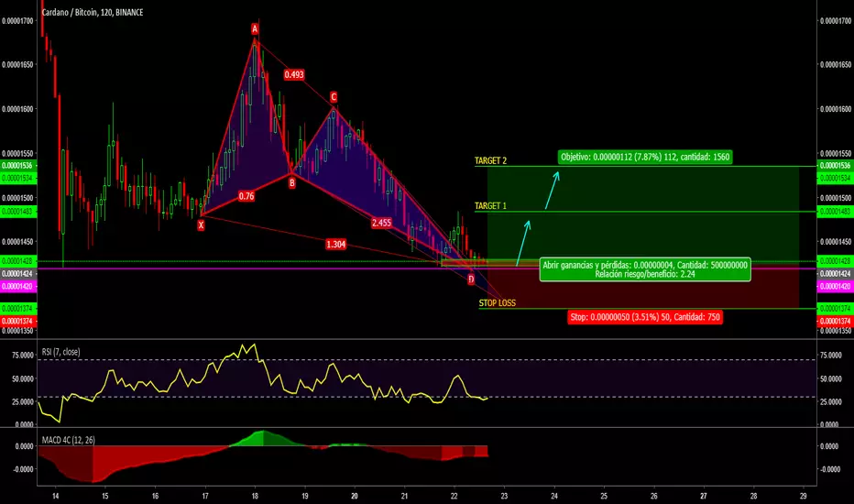The image size is (854, 504).
Task: Click the 0.00001536 price tag on right scale
Action: 836,166
